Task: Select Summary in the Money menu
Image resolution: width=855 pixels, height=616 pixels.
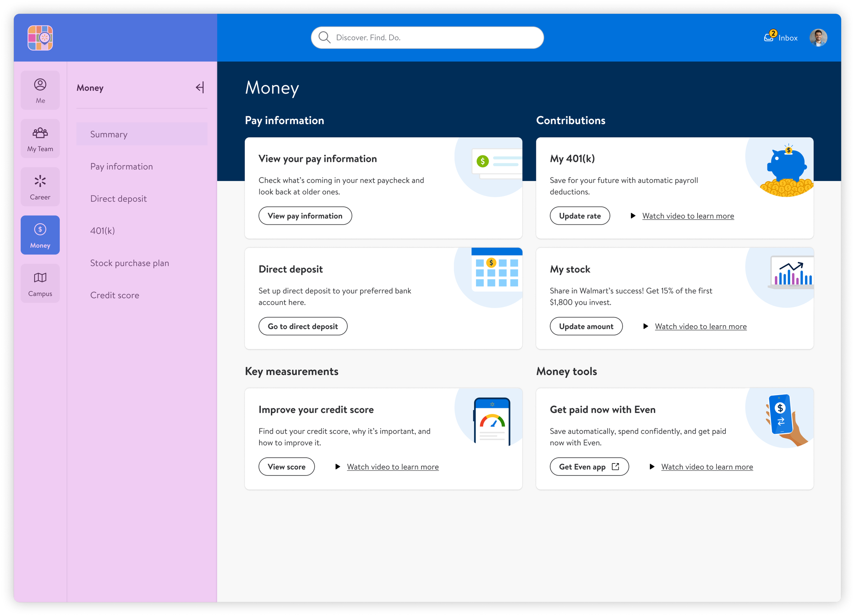Action: point(109,134)
